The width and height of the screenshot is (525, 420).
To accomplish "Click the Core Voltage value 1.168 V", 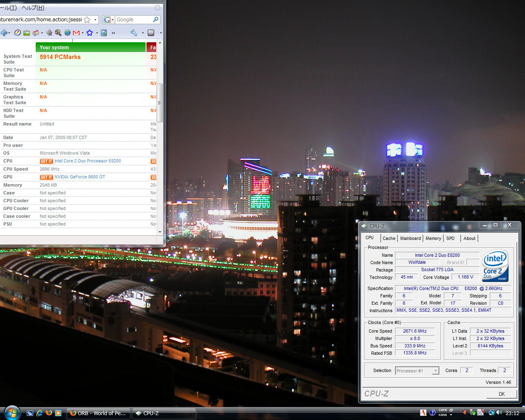I will 465,277.
